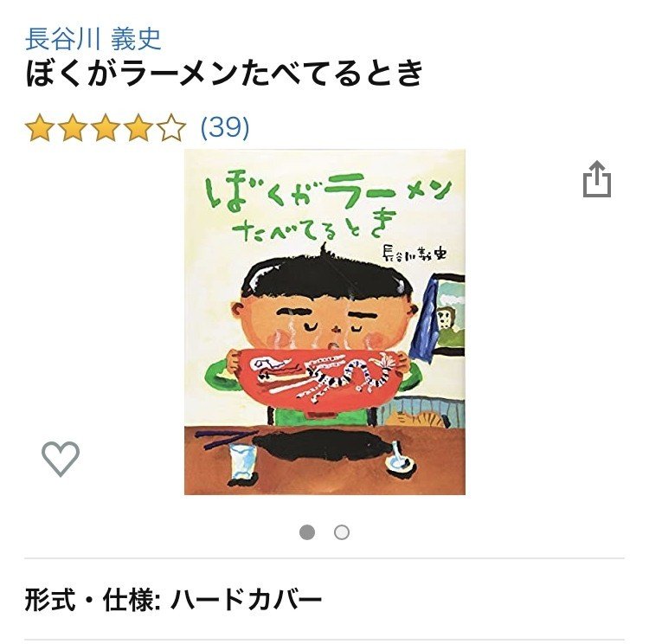The image size is (649, 644).
Task: Tap the empty fifth rating star
Action: (x=172, y=128)
